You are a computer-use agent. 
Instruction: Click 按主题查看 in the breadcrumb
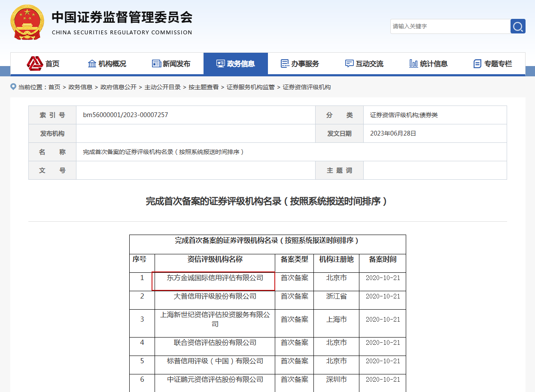click(204, 87)
